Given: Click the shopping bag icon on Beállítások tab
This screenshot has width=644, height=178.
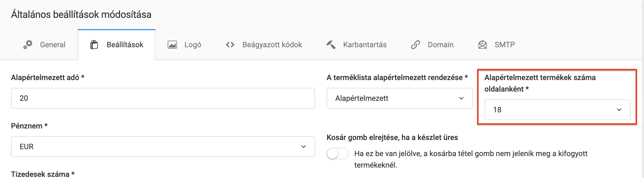Looking at the screenshot, I should point(94,45).
